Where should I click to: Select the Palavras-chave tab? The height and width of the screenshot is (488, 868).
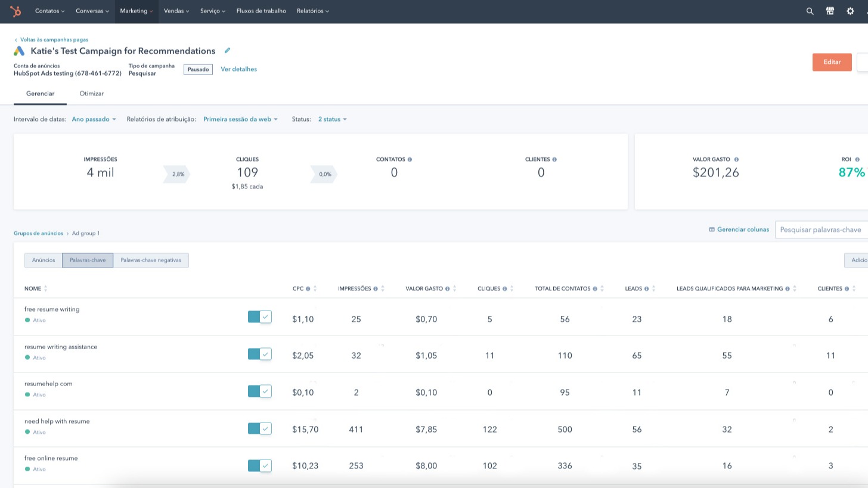point(88,260)
